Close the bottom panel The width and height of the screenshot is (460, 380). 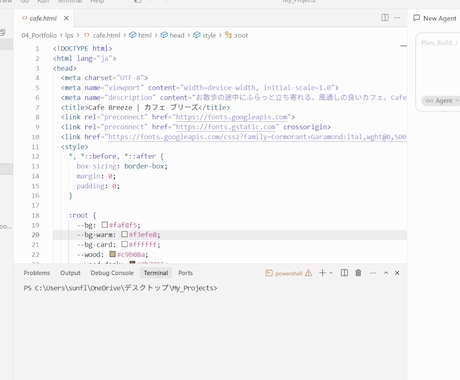[397, 273]
